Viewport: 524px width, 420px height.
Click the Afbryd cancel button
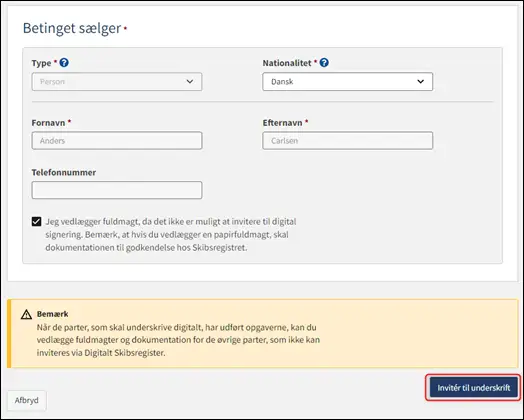click(x=27, y=400)
